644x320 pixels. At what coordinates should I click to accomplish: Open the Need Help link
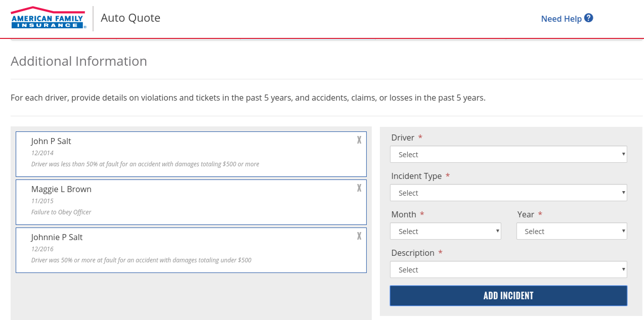pos(561,19)
